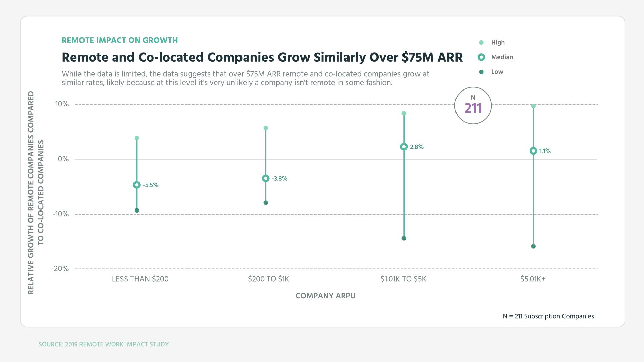Click the chart title about $75M ARR

262,57
